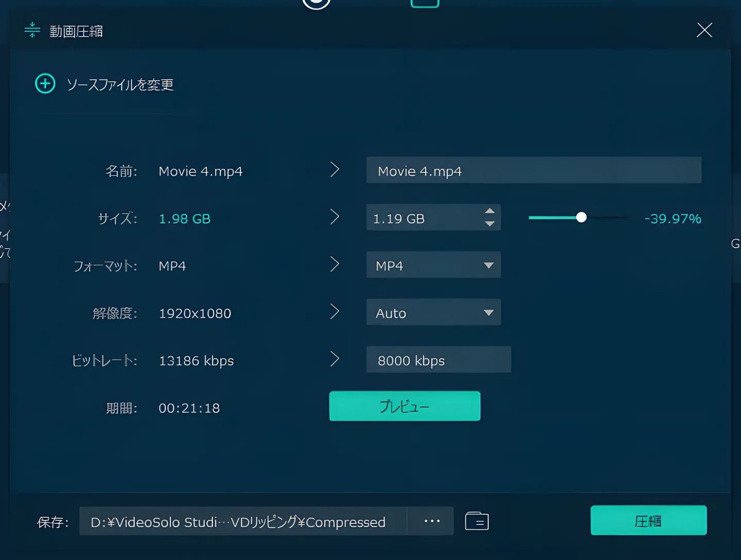Click the chevron arrow beside the resolution row
The image size is (741, 560).
click(x=335, y=312)
